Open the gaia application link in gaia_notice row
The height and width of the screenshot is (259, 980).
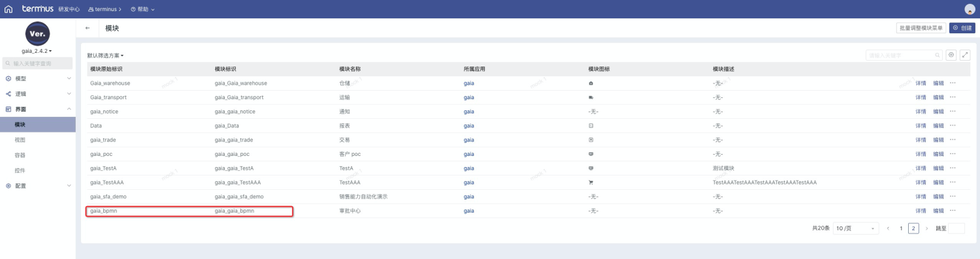click(x=469, y=112)
